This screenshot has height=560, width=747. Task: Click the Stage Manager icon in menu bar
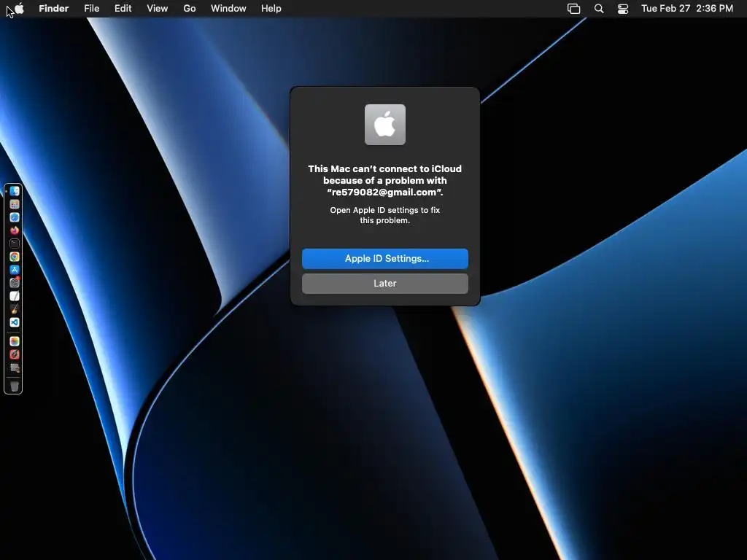[x=574, y=9]
